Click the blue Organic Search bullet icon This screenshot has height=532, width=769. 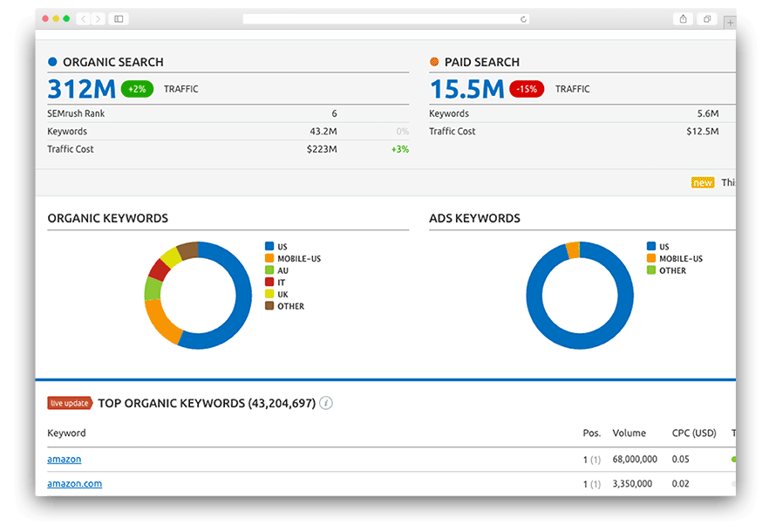tap(52, 62)
